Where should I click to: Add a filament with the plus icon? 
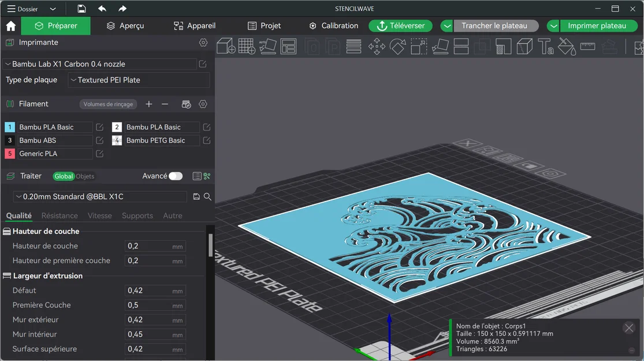[x=148, y=105]
